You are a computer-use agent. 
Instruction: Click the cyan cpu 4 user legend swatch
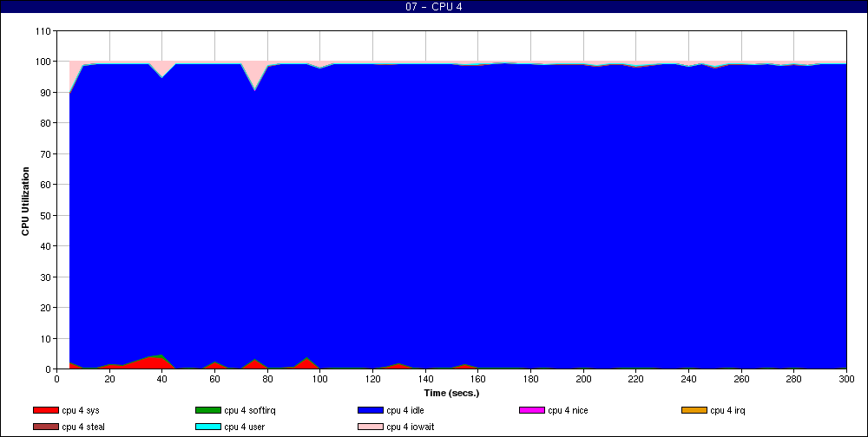coord(207,427)
